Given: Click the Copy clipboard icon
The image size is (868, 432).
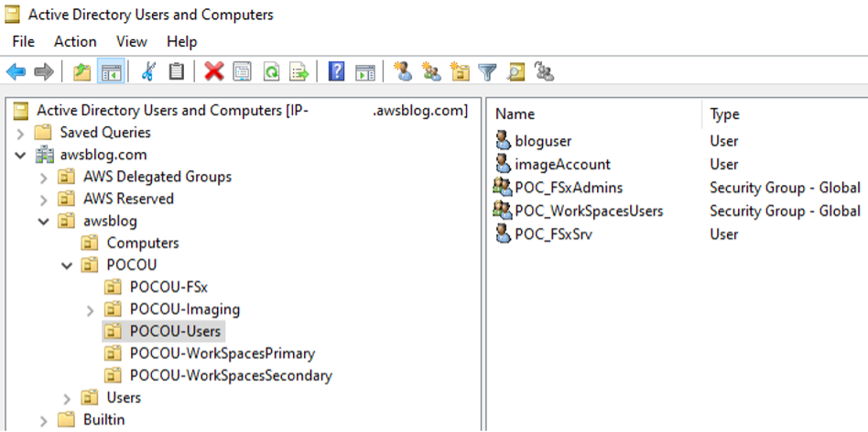Looking at the screenshot, I should (176, 72).
